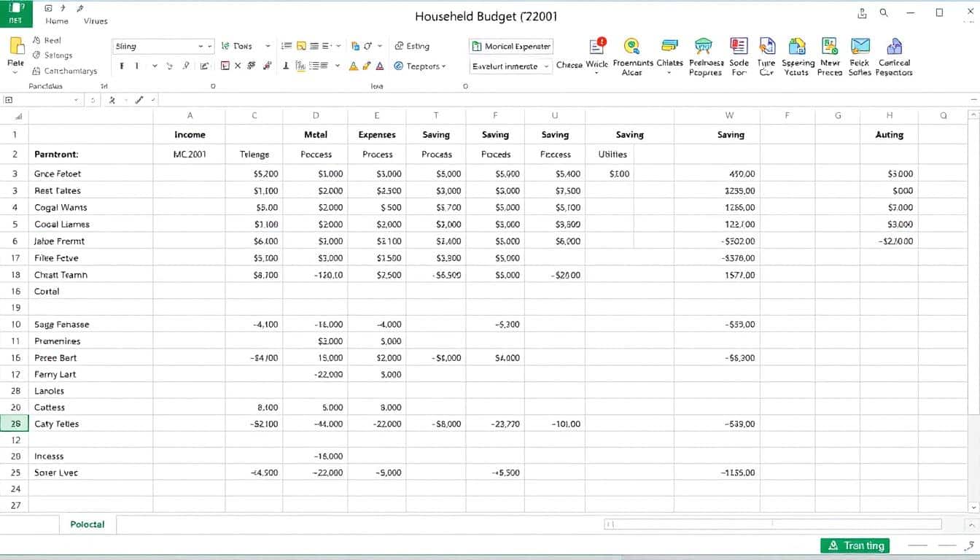This screenshot has height=560, width=980.
Task: Open Peinaesa Peoprtes icon
Action: click(704, 46)
